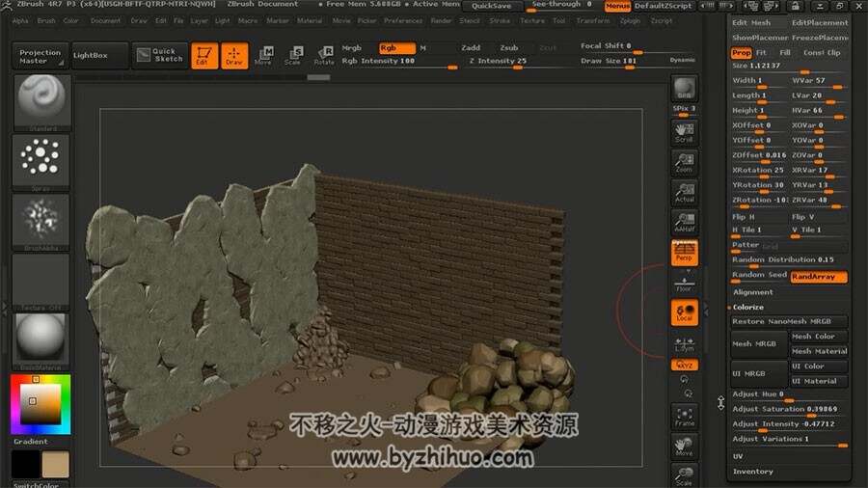
Task: Activate the Draw mode button
Action: [x=234, y=55]
